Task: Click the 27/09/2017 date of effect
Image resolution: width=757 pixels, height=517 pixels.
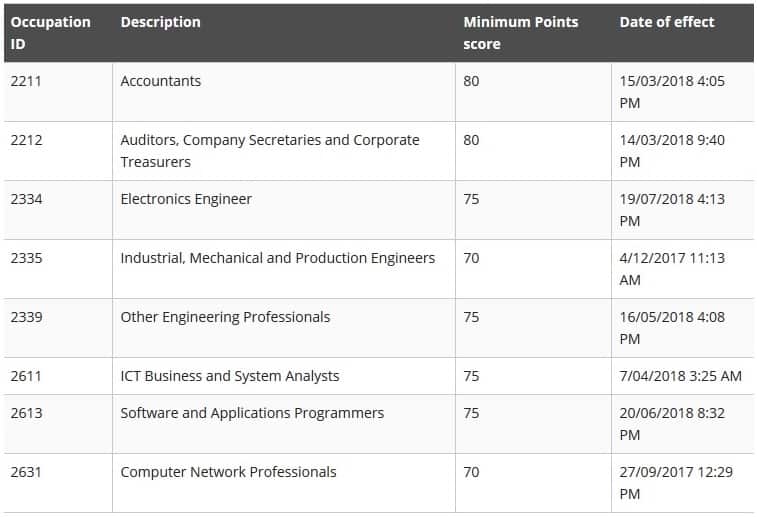Action: pos(672,482)
